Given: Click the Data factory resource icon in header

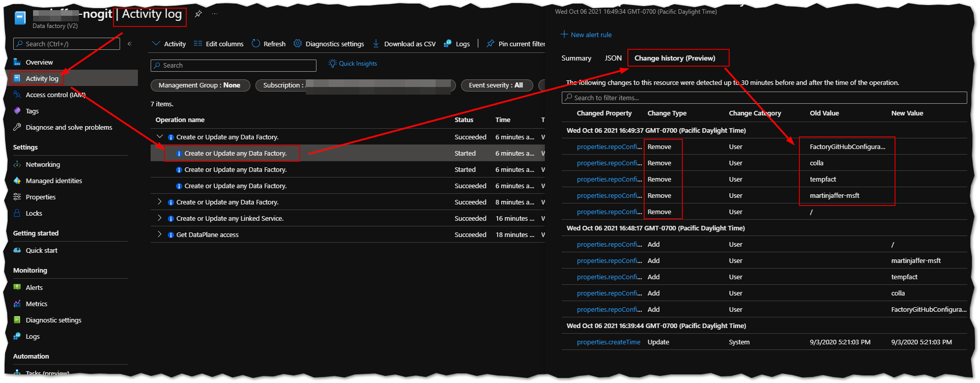Looking at the screenshot, I should [20, 18].
